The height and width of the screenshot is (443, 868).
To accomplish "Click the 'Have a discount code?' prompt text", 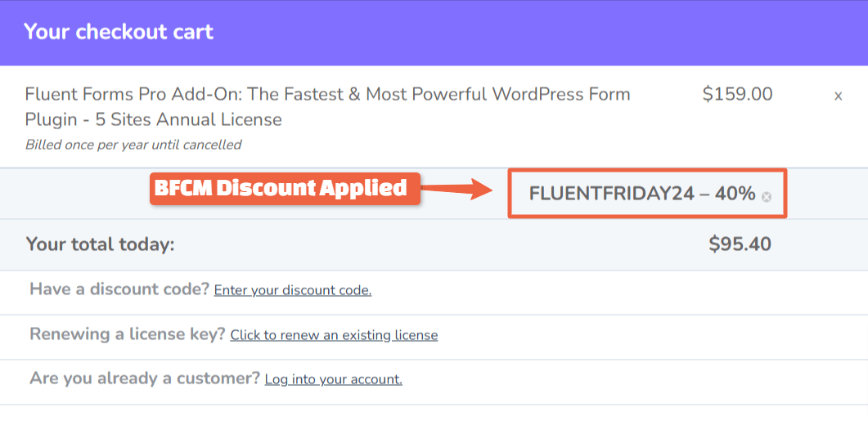I will pyautogui.click(x=119, y=289).
